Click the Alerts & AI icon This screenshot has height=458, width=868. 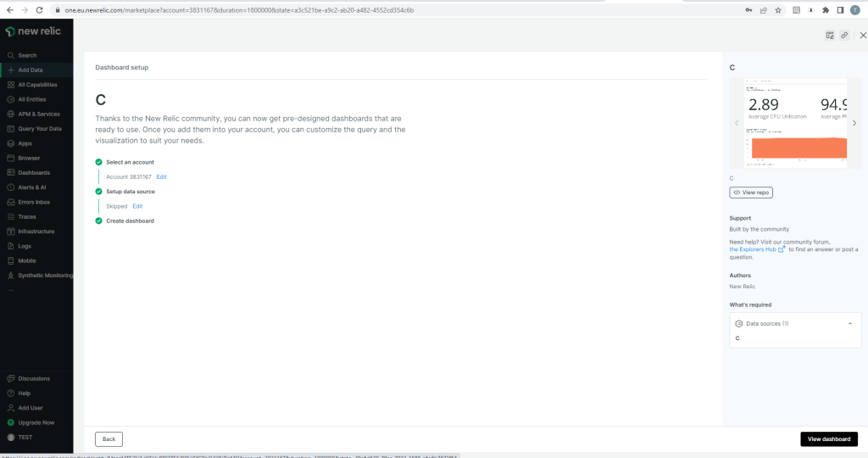[x=10, y=187]
